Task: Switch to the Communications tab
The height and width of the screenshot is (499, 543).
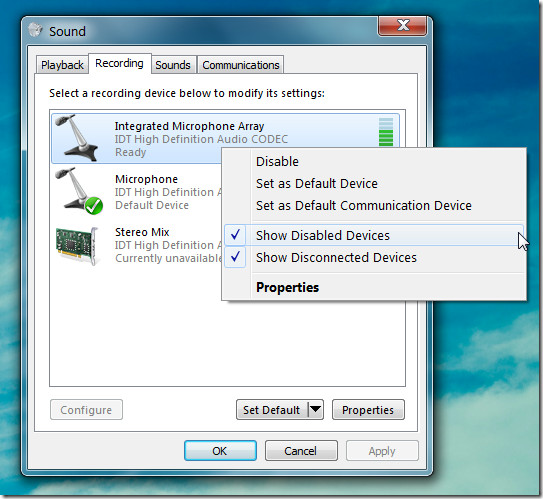Action: click(x=241, y=65)
